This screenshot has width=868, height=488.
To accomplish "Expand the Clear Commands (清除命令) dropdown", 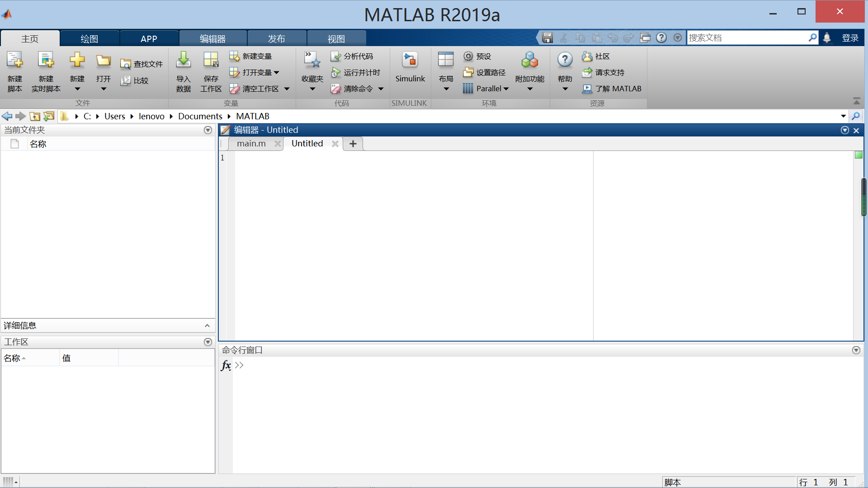I will pyautogui.click(x=381, y=89).
